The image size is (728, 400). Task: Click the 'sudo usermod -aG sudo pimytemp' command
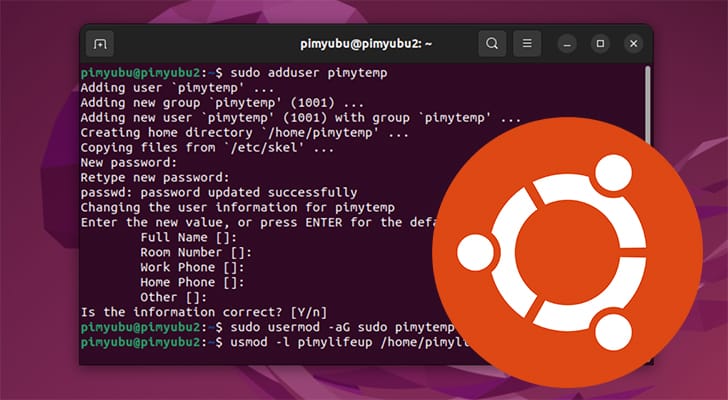click(343, 327)
